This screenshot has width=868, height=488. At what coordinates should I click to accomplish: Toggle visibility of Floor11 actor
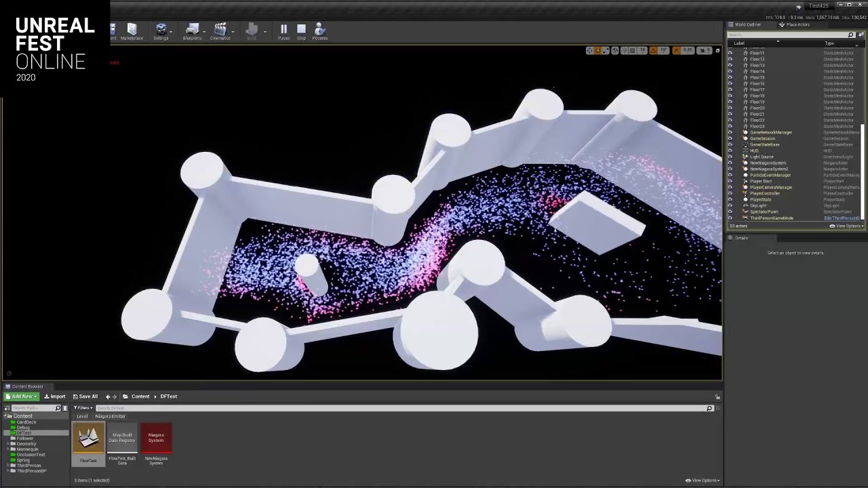pyautogui.click(x=730, y=53)
